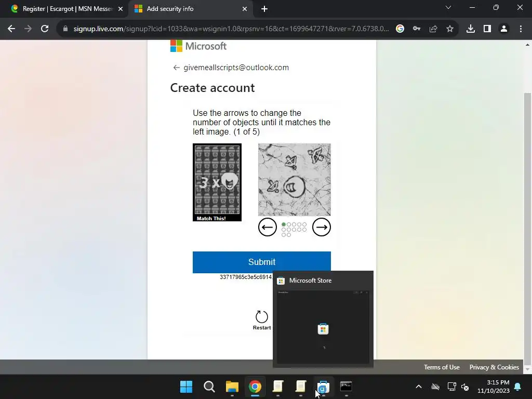532x399 pixels.
Task: Open the taskbar Search icon
Action: pyautogui.click(x=209, y=387)
